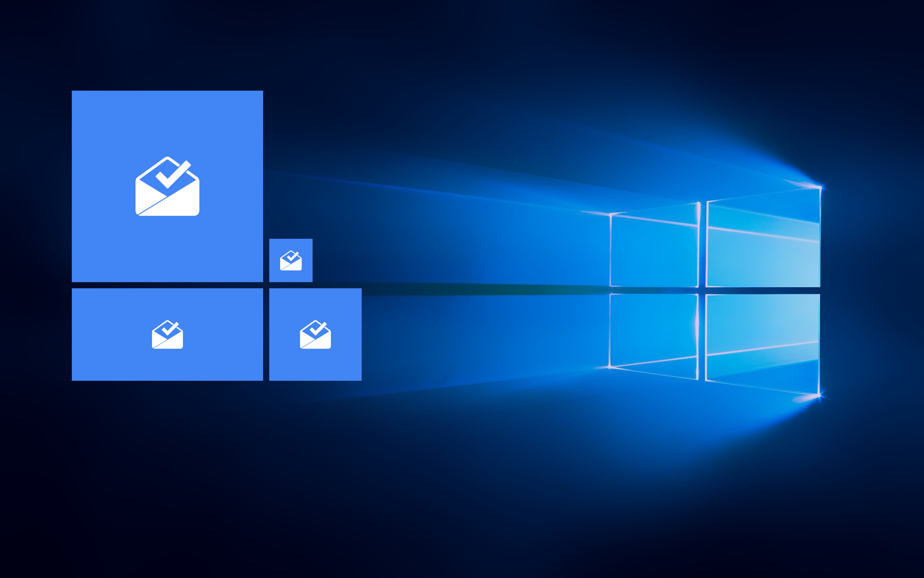Image resolution: width=924 pixels, height=578 pixels.
Task: Open the large square inbox tile
Action: click(x=167, y=186)
